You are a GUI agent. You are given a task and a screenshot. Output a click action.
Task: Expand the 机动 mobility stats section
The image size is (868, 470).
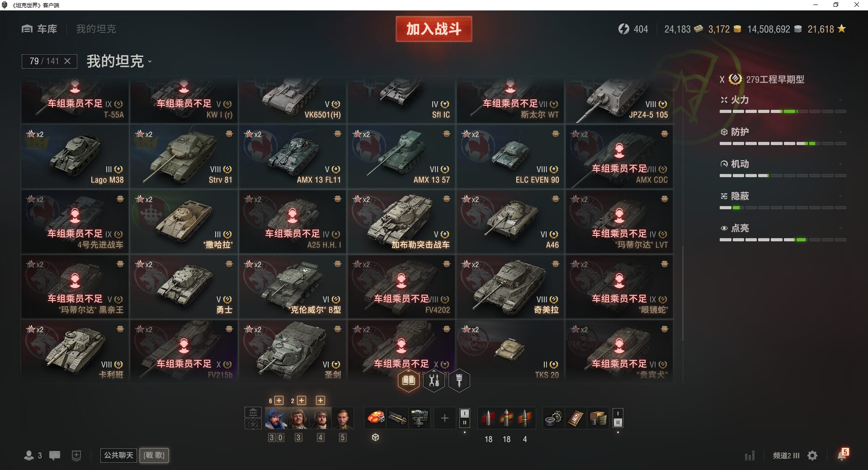tap(783, 164)
